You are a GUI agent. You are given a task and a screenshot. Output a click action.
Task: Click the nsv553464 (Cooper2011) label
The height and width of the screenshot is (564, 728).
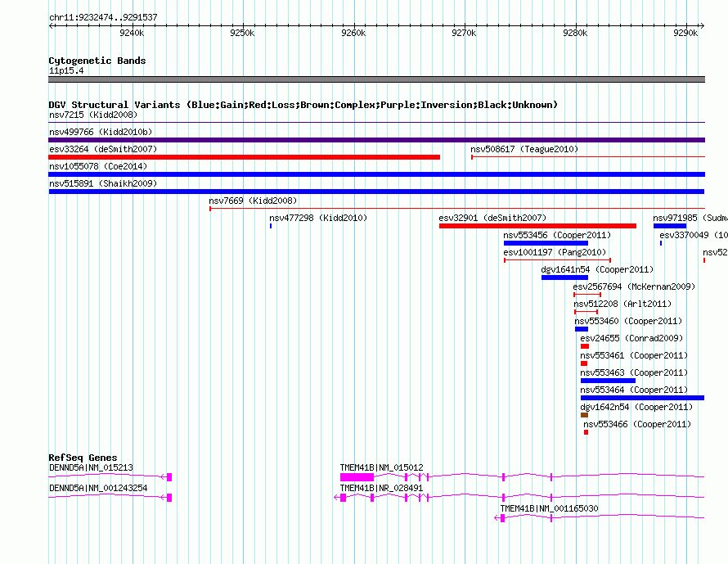click(634, 390)
